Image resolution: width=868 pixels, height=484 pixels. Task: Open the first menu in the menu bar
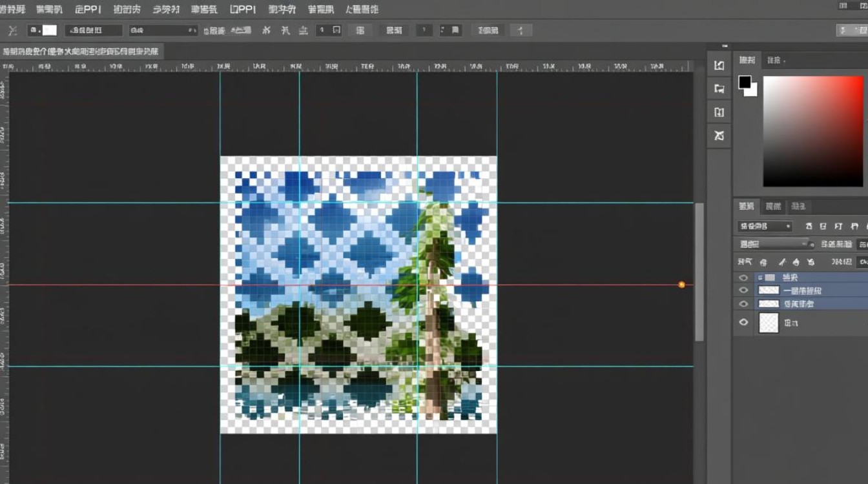[13, 10]
